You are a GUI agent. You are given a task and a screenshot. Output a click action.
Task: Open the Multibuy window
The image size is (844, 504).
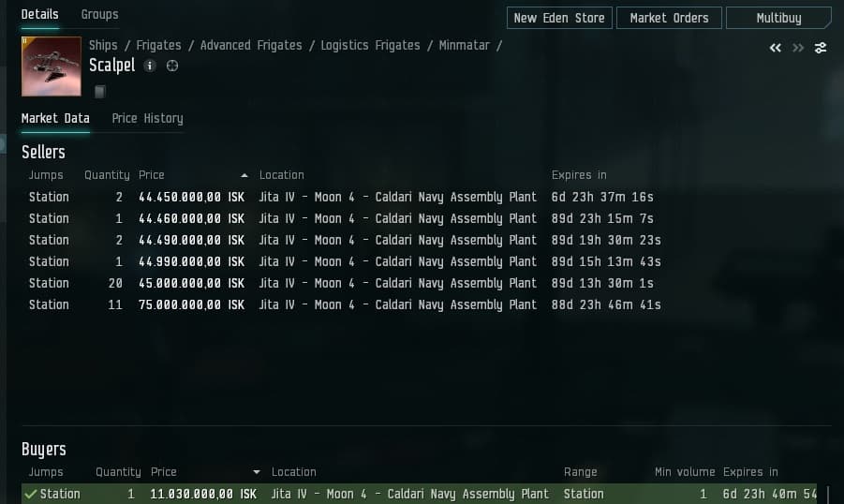(778, 18)
